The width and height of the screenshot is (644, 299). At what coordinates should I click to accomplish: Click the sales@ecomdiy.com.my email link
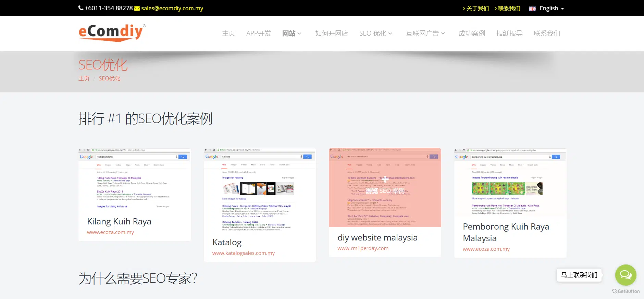(172, 8)
